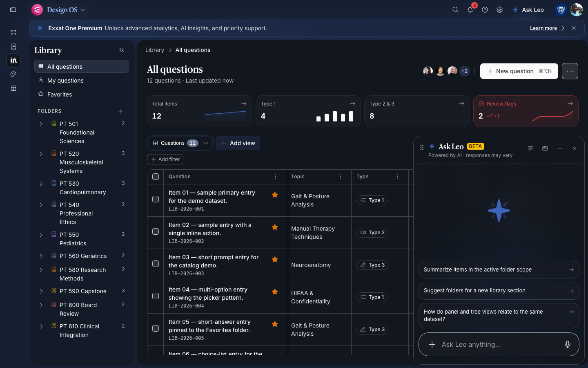Open the Review flags card
The image size is (588, 368).
click(526, 111)
